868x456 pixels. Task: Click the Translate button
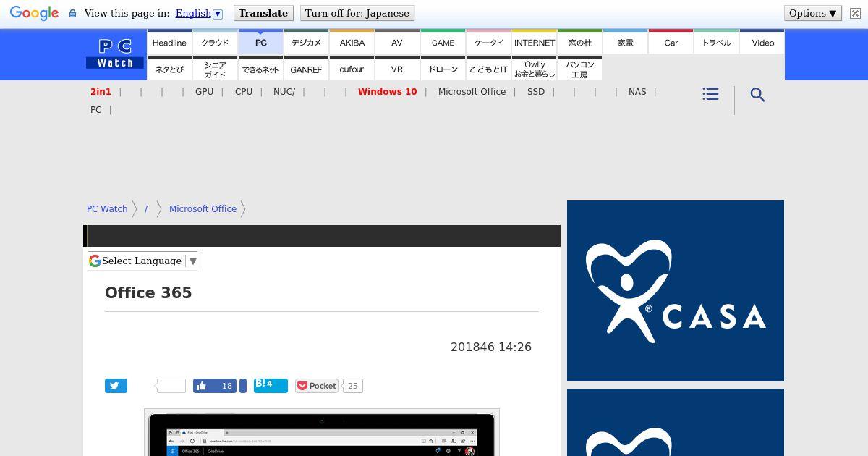tap(263, 13)
